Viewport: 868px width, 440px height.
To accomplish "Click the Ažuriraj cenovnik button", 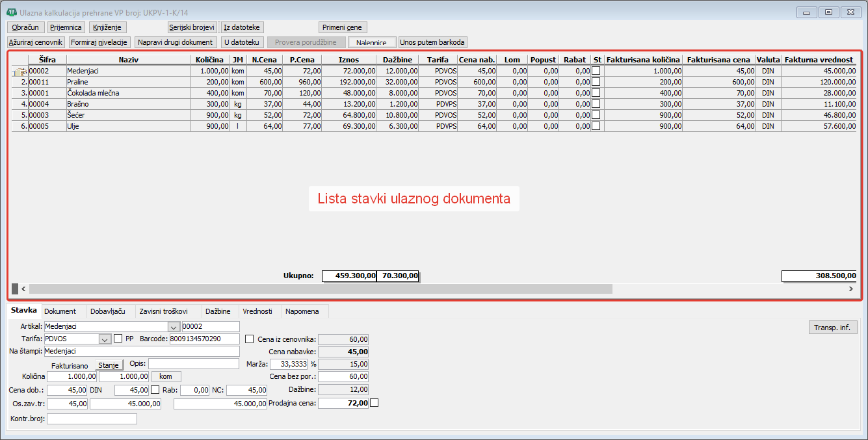I will [36, 42].
